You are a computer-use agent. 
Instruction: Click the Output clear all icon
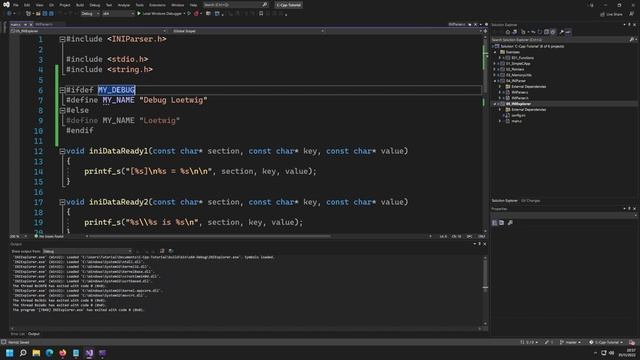coord(162,251)
